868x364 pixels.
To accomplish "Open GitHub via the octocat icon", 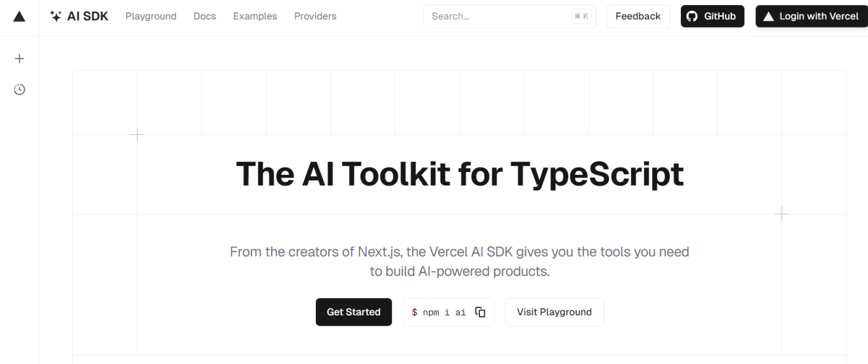I will tap(692, 16).
